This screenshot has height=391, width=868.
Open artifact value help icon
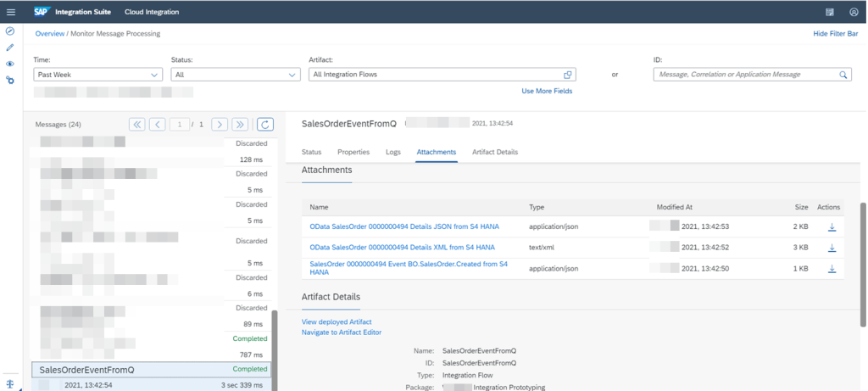click(567, 74)
